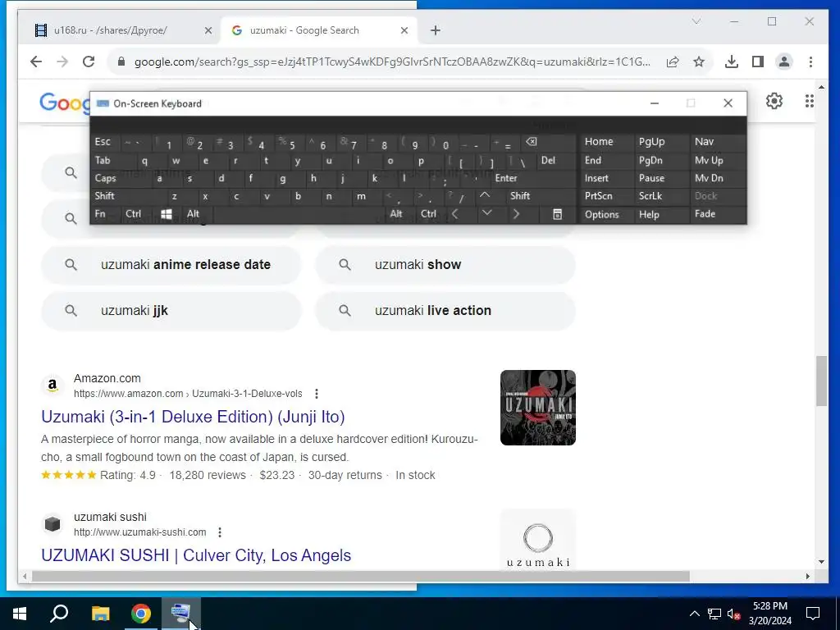This screenshot has height=630, width=840.
Task: Reload the Google search page
Action: point(89,62)
